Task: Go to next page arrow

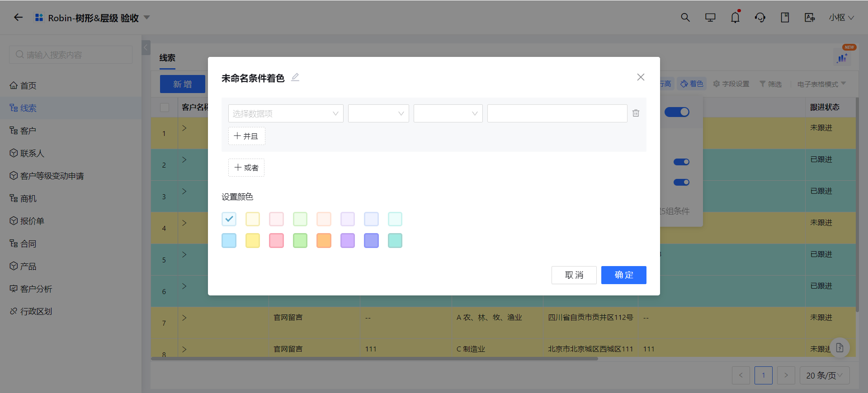Action: tap(786, 375)
